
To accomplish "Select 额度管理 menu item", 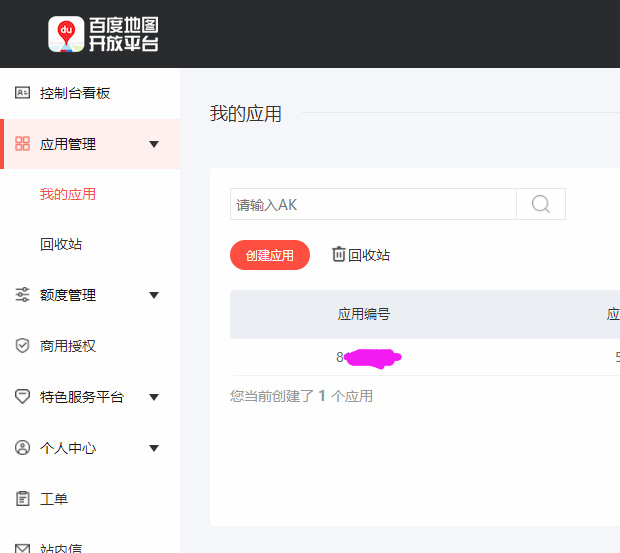I will 68,295.
